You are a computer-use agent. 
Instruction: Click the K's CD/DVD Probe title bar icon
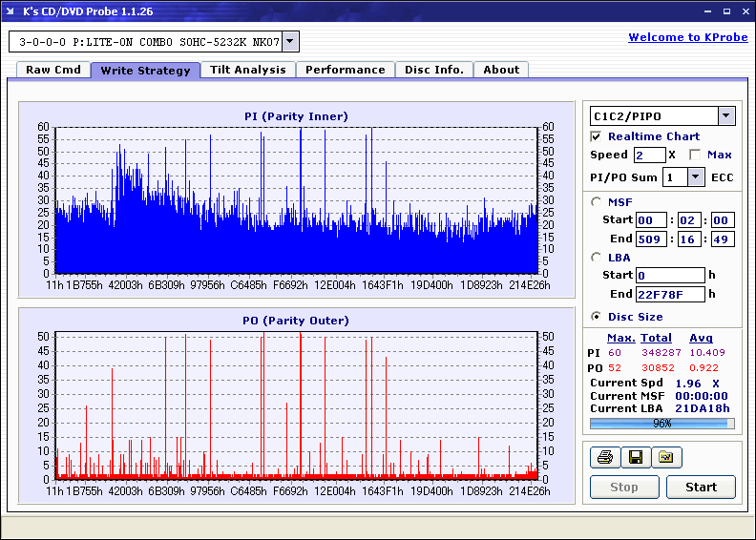coord(11,11)
